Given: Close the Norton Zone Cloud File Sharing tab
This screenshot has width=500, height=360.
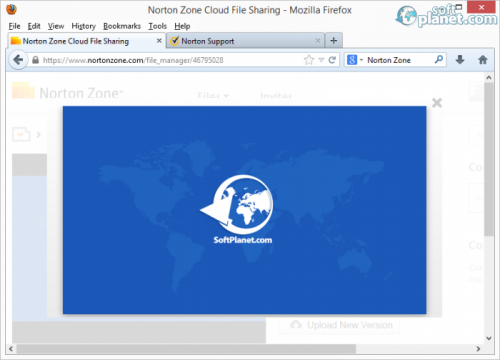Looking at the screenshot, I should (x=159, y=41).
